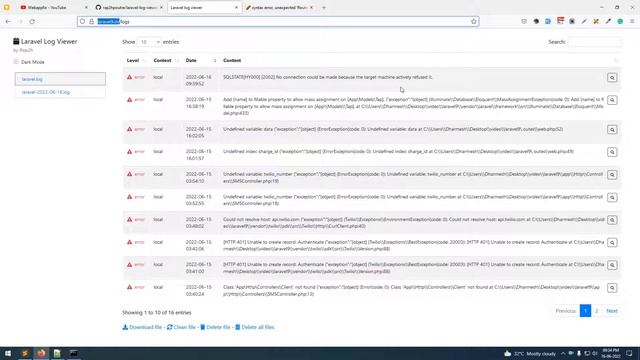Viewport: 640px width, 360px height.
Task: Click Download file link
Action: click(142, 327)
